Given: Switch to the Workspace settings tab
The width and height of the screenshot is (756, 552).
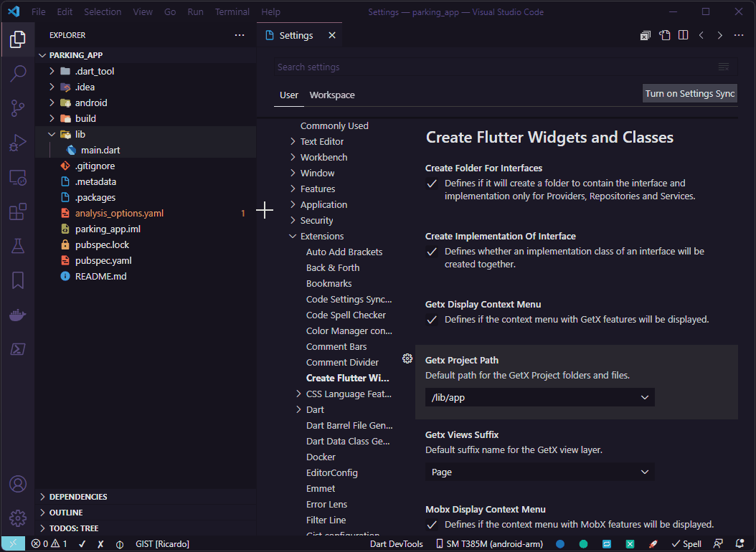Looking at the screenshot, I should 332,95.
